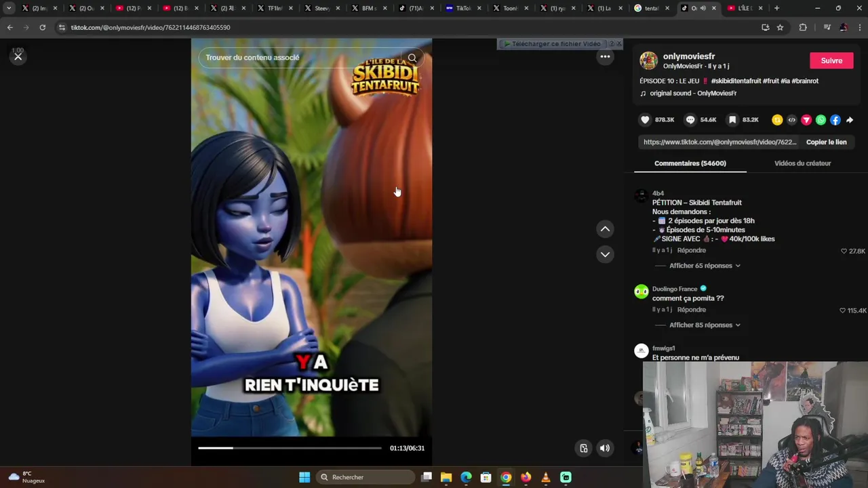Click Copier le lien
This screenshot has width=868, height=488.
tap(826, 142)
